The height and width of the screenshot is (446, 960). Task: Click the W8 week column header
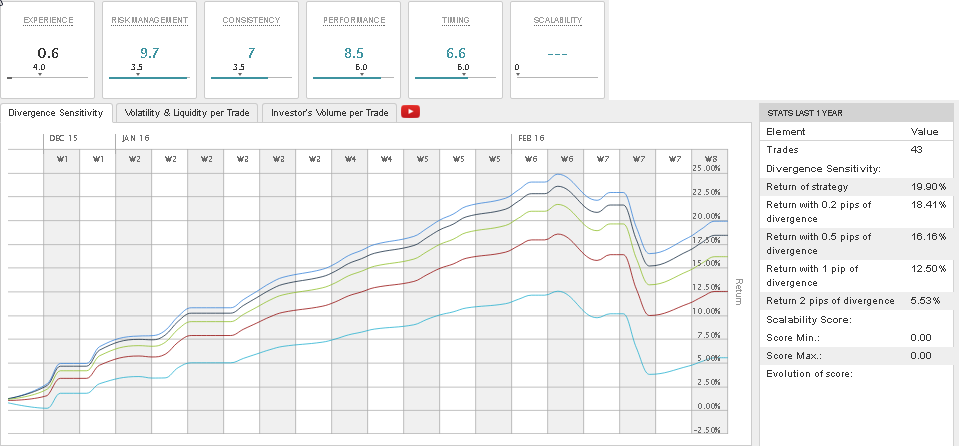(x=710, y=158)
